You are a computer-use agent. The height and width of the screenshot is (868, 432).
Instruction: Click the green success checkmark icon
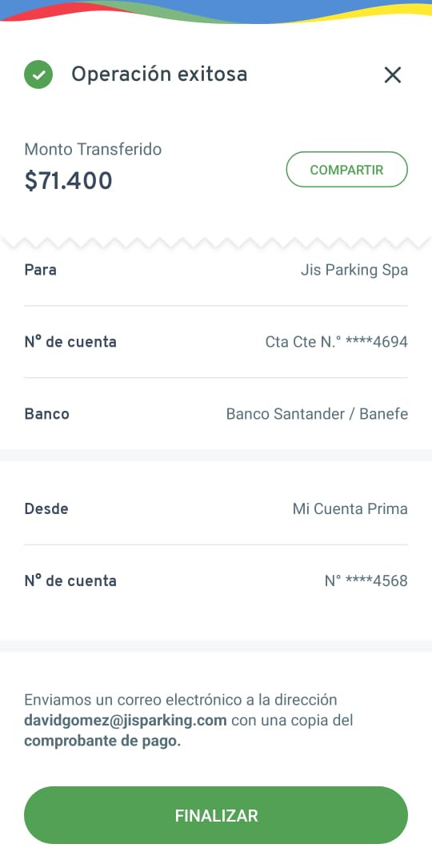pos(38,74)
